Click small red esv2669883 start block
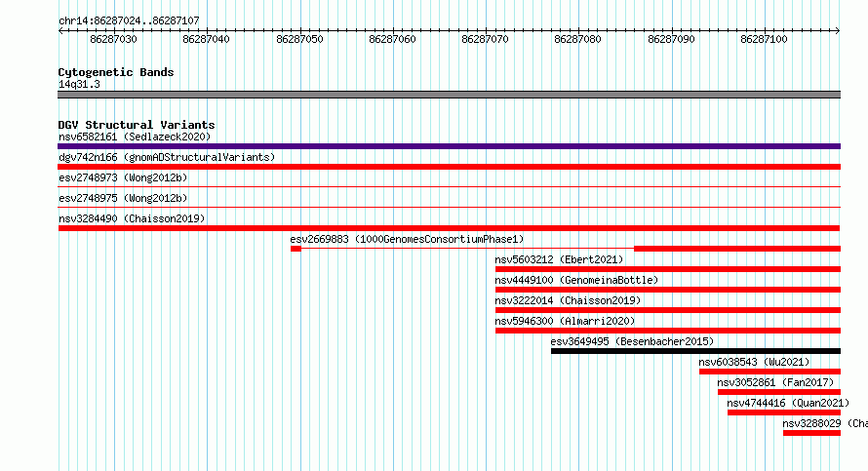The image size is (868, 471). (x=296, y=249)
